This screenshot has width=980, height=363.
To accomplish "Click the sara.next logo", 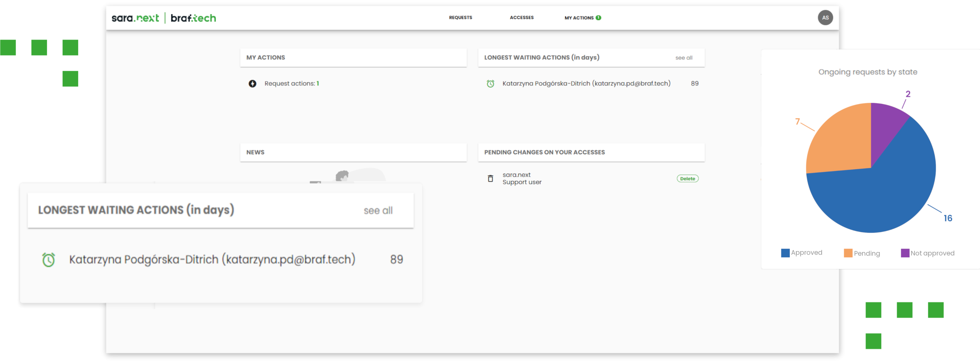I will click(135, 18).
